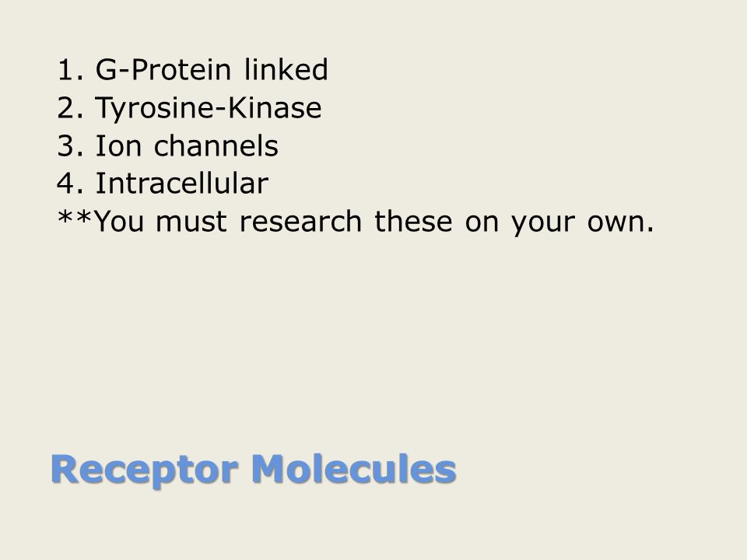The height and width of the screenshot is (560, 747).
Task: Select the 'Tyrosine-Kinase' list item
Action: click(209, 109)
